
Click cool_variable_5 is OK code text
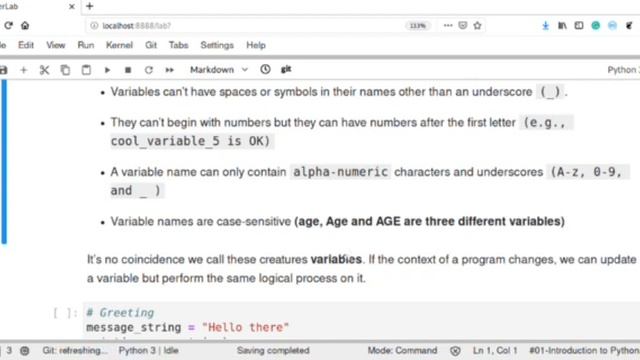coord(190,141)
